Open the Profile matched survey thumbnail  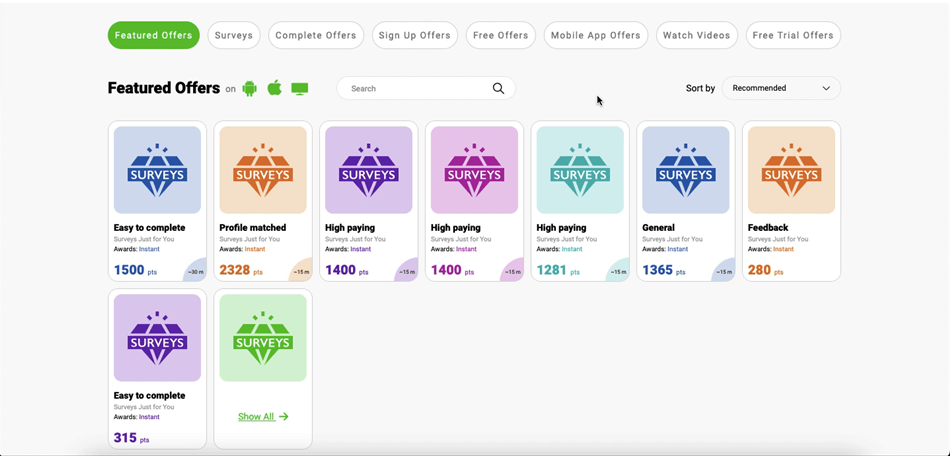(x=263, y=170)
